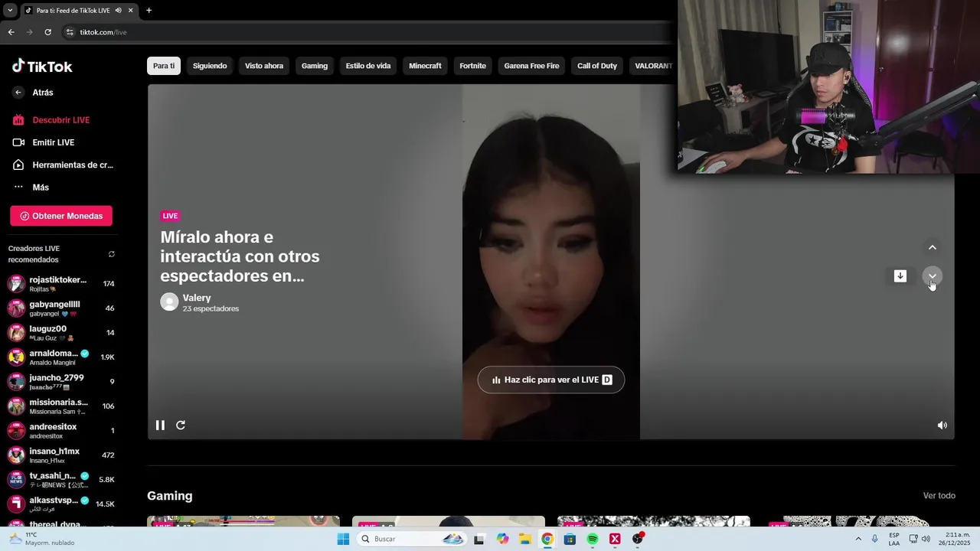This screenshot has height=551, width=980.
Task: Open Task View on taskbar
Action: click(x=479, y=539)
